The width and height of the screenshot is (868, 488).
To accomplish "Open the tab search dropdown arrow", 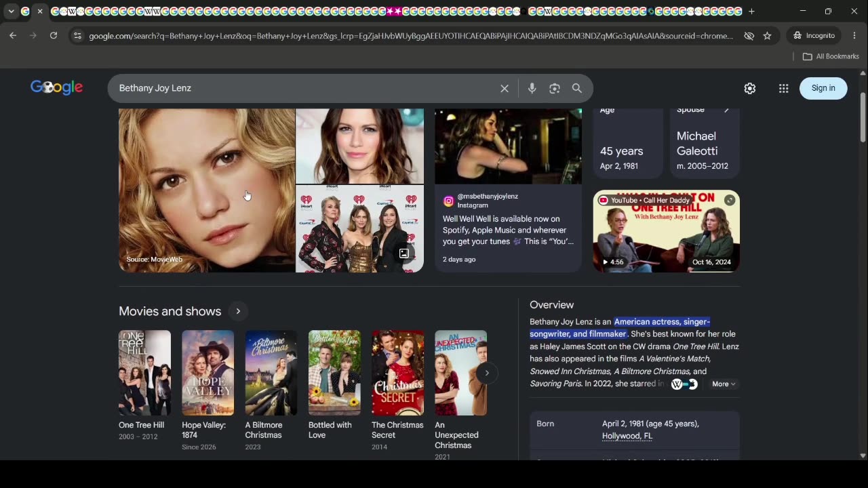I will click(11, 12).
